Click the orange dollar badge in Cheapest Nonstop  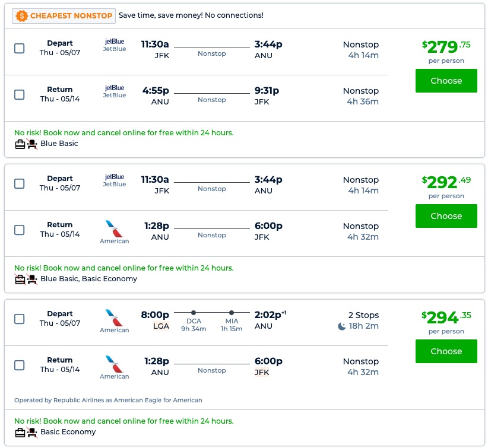pyautogui.click(x=22, y=15)
